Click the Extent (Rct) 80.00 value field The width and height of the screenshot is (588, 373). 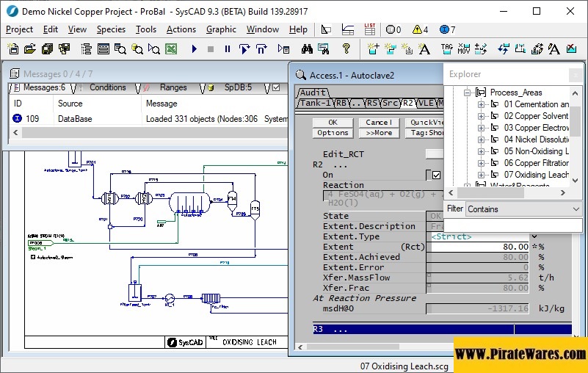pyautogui.click(x=479, y=247)
